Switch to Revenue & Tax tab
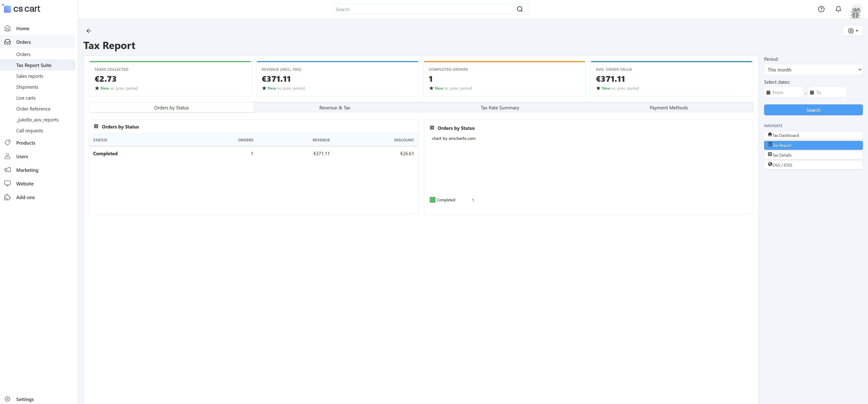The image size is (868, 404). (x=335, y=108)
